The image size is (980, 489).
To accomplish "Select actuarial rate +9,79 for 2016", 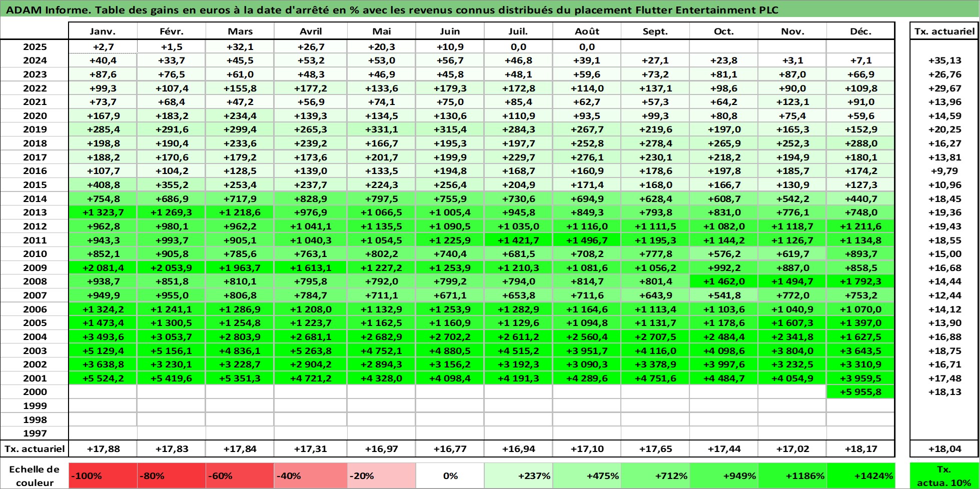I will (x=944, y=171).
